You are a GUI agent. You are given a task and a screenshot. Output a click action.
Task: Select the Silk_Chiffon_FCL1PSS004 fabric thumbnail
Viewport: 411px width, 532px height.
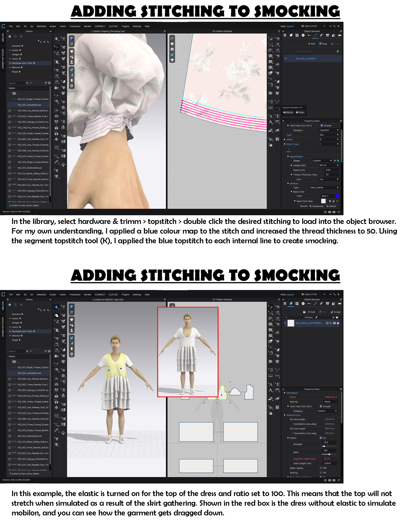point(291,323)
